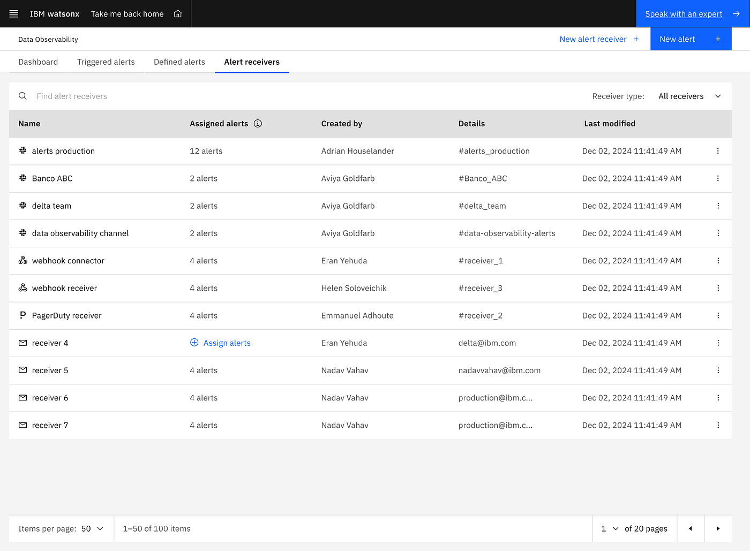Click '1–50 of 100 items' pagination text

tap(156, 528)
